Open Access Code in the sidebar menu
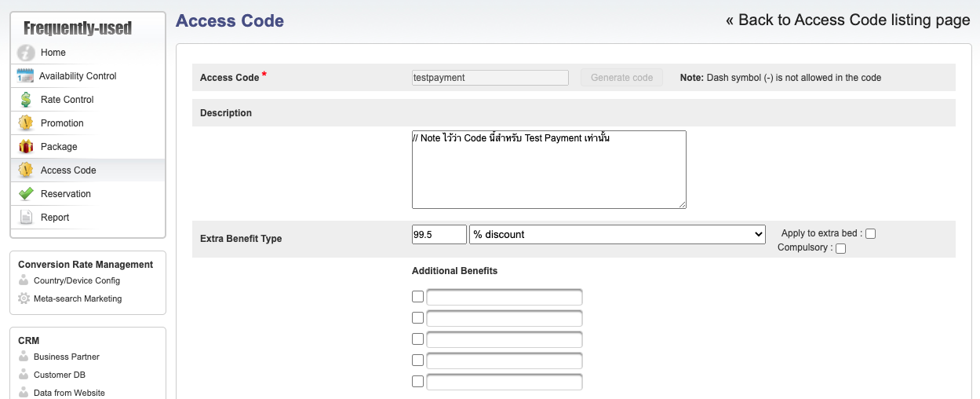The height and width of the screenshot is (399, 980). (x=68, y=170)
